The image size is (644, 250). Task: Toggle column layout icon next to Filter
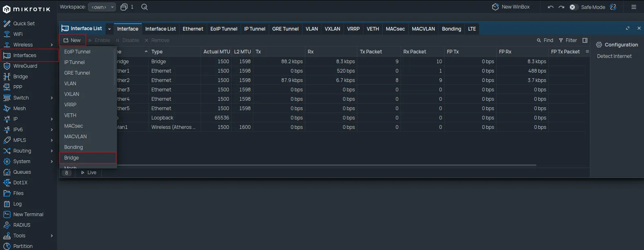click(585, 40)
